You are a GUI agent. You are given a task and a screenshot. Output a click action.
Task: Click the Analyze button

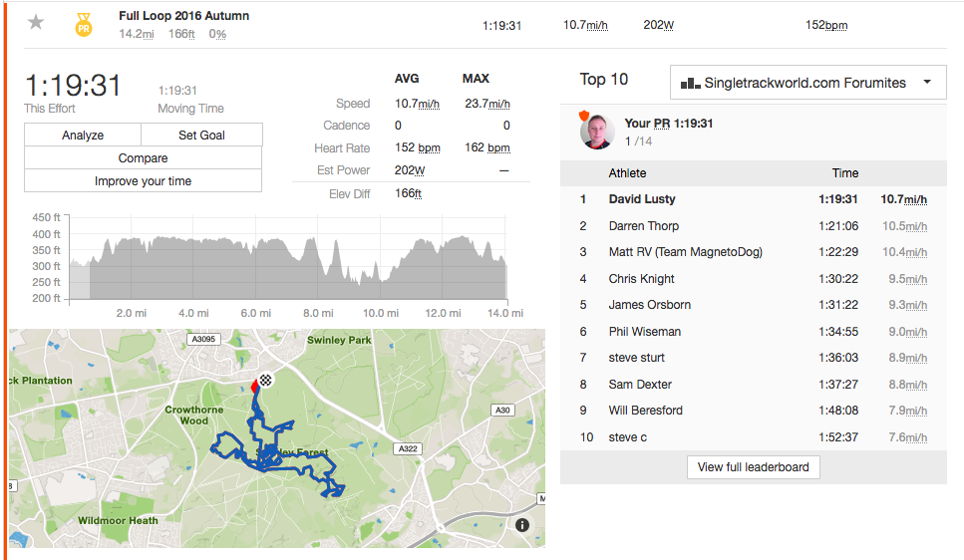[83, 136]
